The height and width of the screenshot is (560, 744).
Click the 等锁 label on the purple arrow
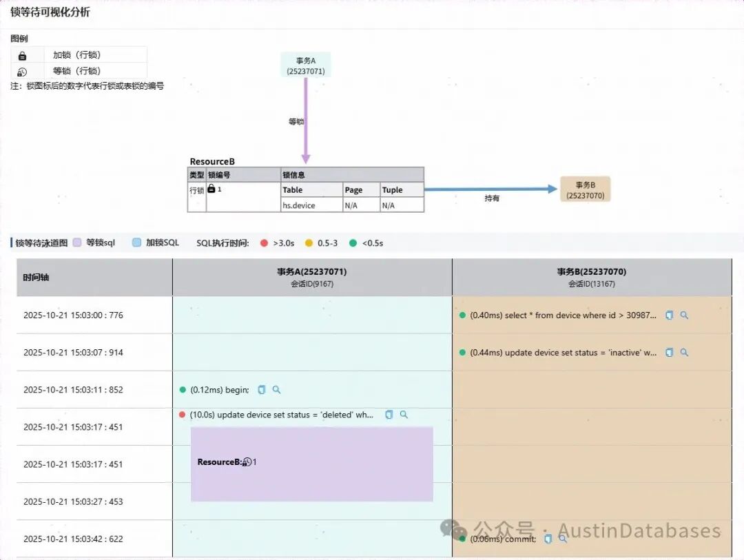(296, 121)
